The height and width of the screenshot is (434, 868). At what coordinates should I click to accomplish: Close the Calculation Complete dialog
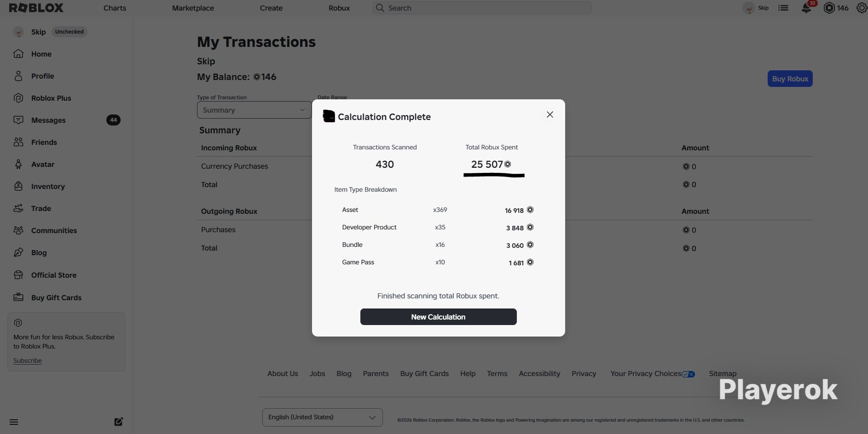550,114
